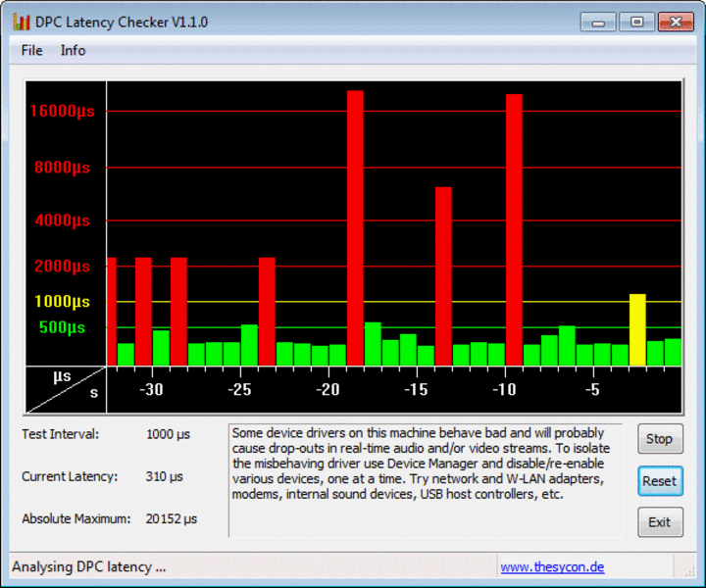The height and width of the screenshot is (588, 706).
Task: Click the -10 time axis label
Action: (504, 390)
